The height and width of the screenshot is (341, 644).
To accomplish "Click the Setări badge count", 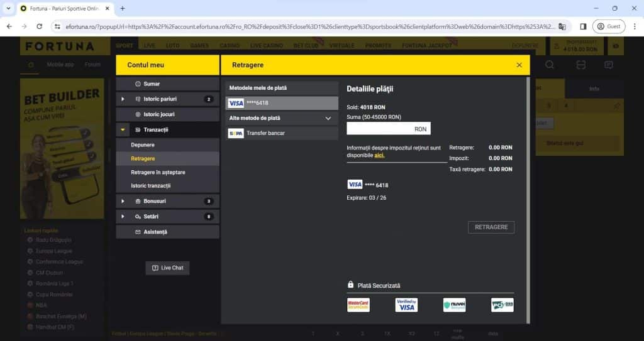I will [x=209, y=217].
